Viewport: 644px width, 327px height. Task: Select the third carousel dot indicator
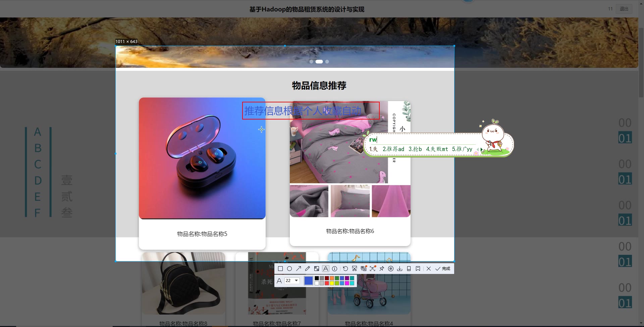click(327, 61)
